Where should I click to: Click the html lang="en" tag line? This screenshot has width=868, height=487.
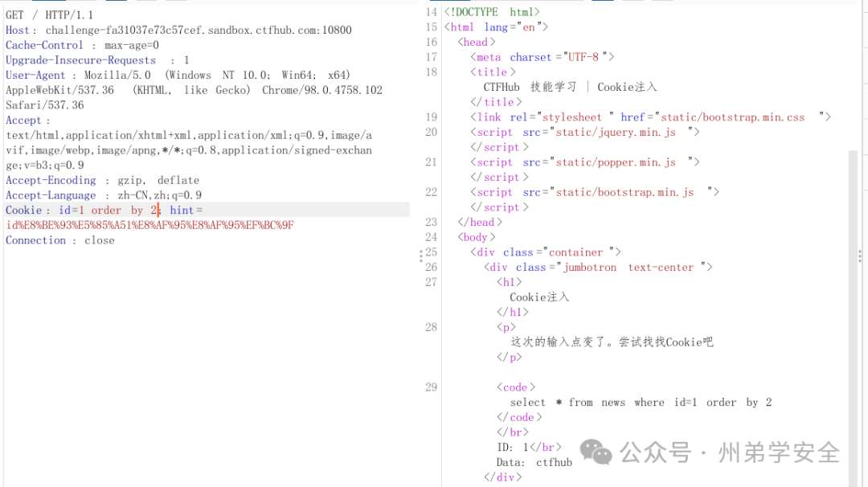(x=496, y=27)
